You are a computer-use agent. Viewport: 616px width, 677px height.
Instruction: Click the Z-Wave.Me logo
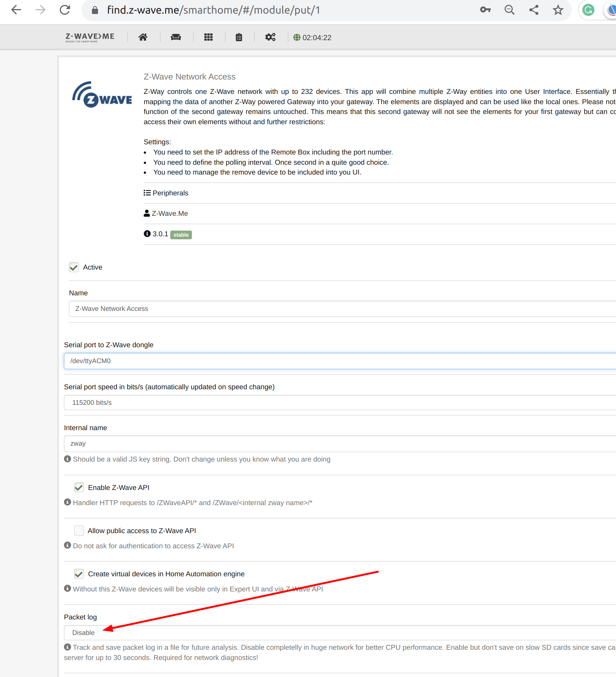click(90, 37)
